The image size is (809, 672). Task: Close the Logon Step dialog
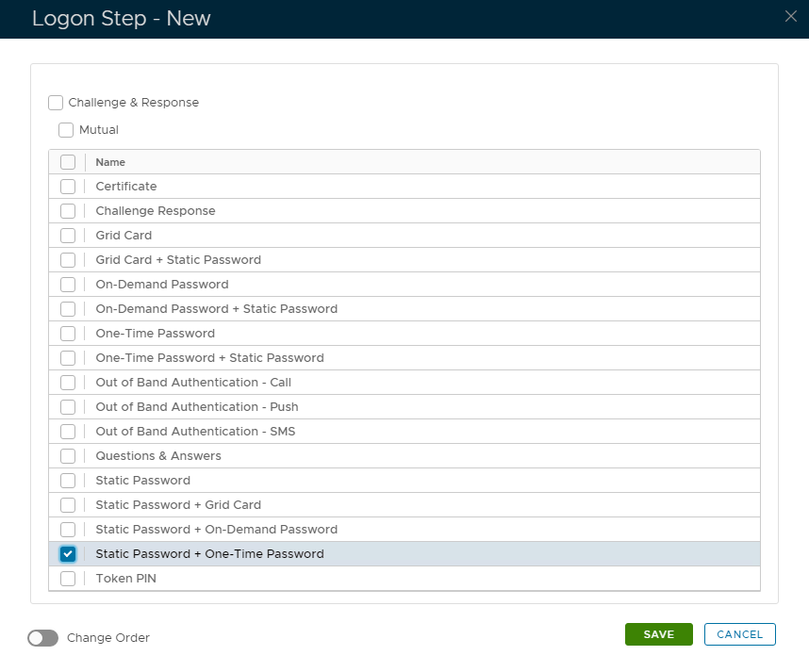(790, 16)
